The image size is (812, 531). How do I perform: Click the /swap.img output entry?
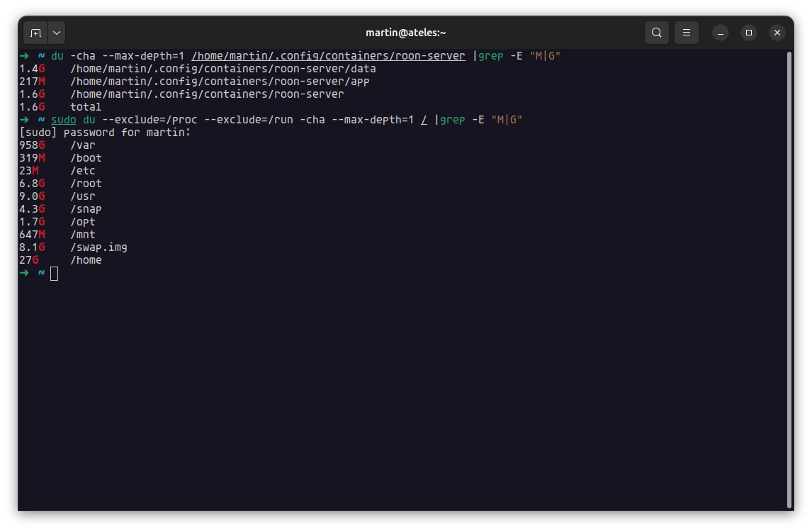click(x=98, y=247)
